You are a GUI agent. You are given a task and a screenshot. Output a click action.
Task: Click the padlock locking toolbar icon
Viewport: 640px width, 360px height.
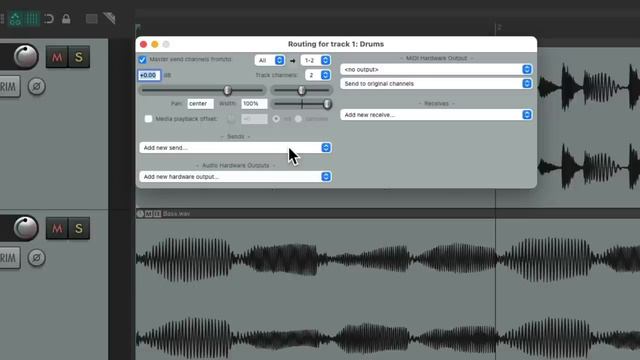point(66,19)
